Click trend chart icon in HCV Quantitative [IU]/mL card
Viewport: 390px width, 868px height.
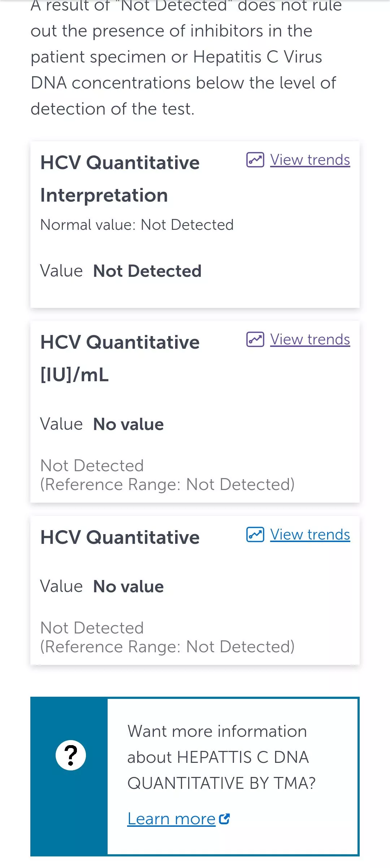click(255, 339)
